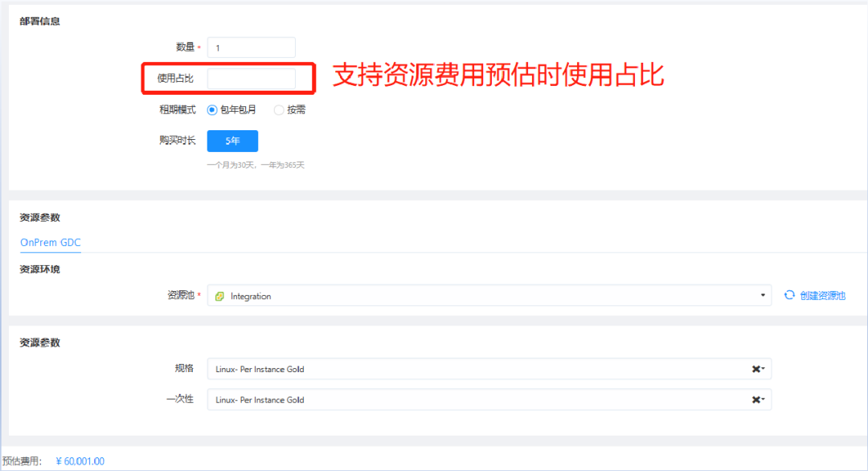This screenshot has height=471, width=868.
Task: Click the 资源池 dropdown caret icon
Action: (764, 295)
